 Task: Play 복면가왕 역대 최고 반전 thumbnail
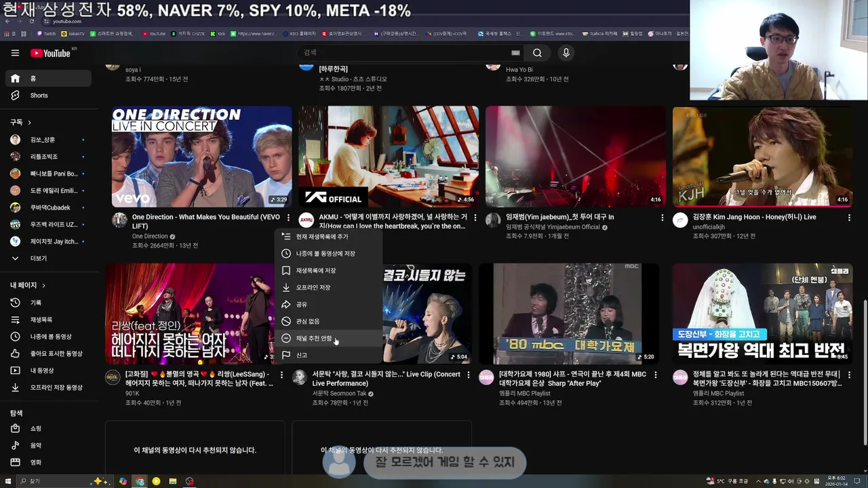[763, 314]
